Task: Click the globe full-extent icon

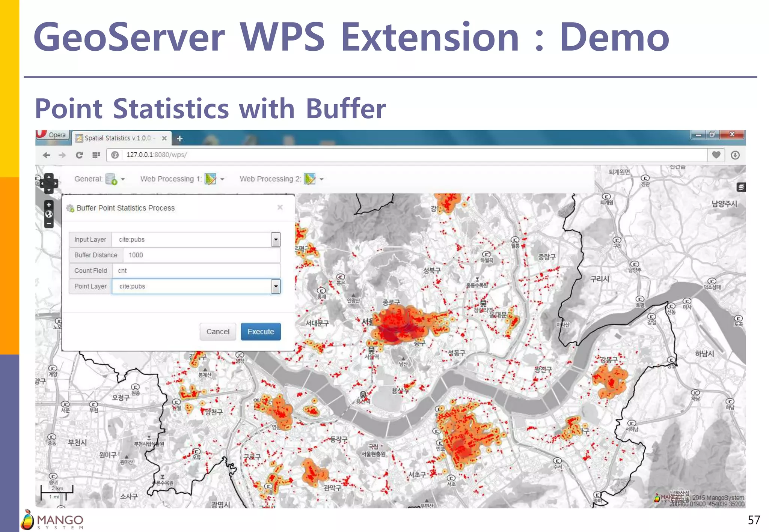Action: pos(49,214)
